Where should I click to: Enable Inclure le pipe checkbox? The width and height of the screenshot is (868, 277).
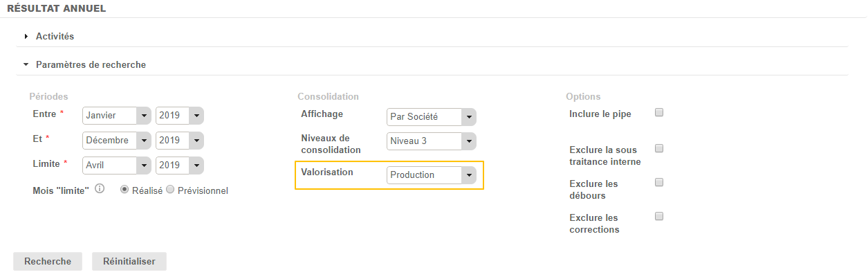tap(659, 112)
